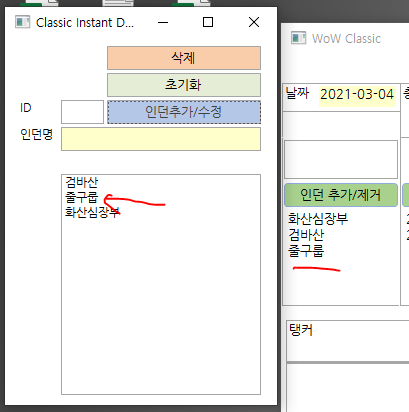
Task: Focus the ID input field
Action: pyautogui.click(x=82, y=112)
